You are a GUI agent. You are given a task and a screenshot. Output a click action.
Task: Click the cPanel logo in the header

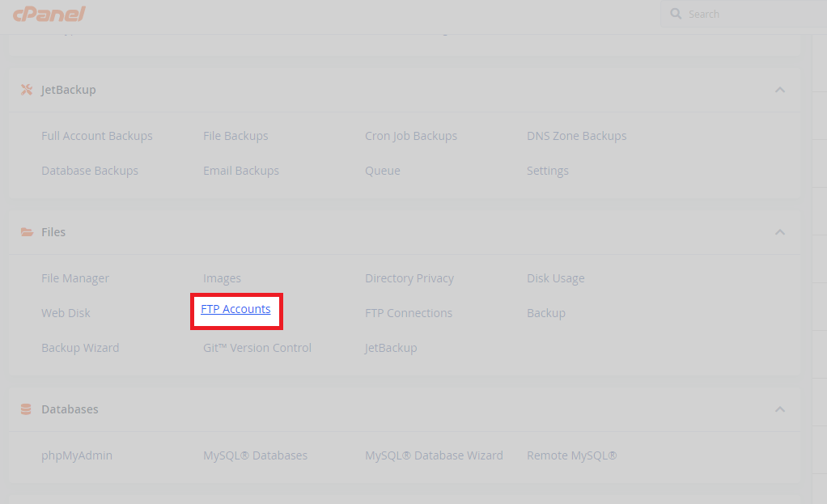[x=49, y=14]
